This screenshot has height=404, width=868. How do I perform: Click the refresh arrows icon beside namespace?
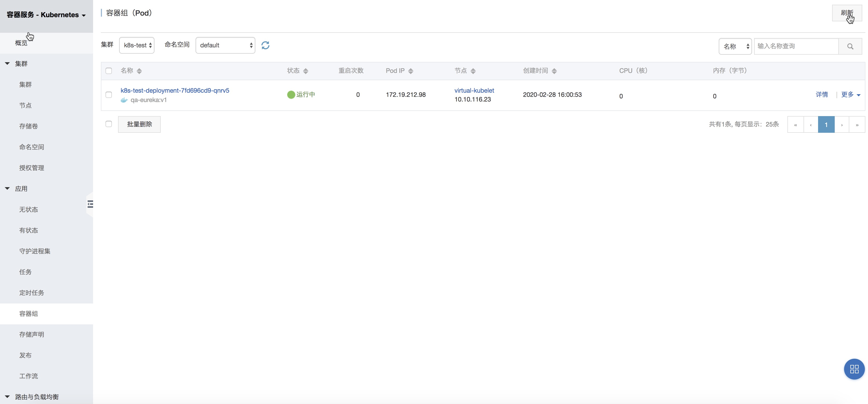point(265,45)
